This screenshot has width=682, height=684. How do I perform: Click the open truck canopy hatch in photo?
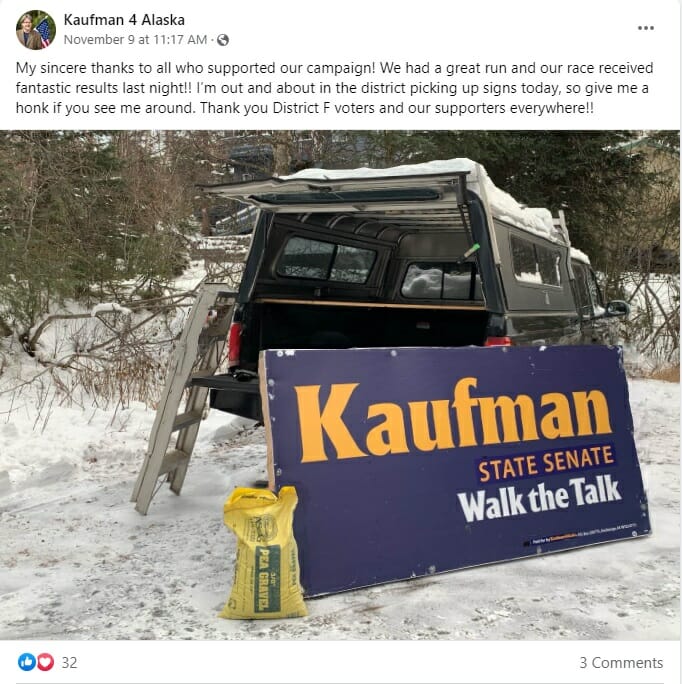pos(336,191)
